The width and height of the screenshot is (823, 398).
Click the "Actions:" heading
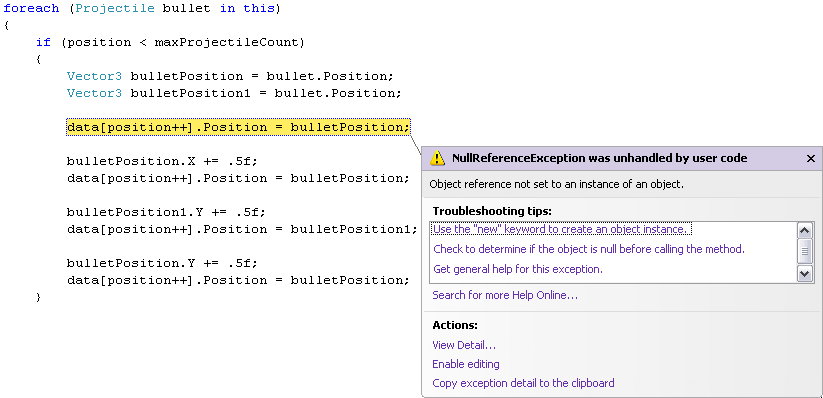(x=455, y=325)
